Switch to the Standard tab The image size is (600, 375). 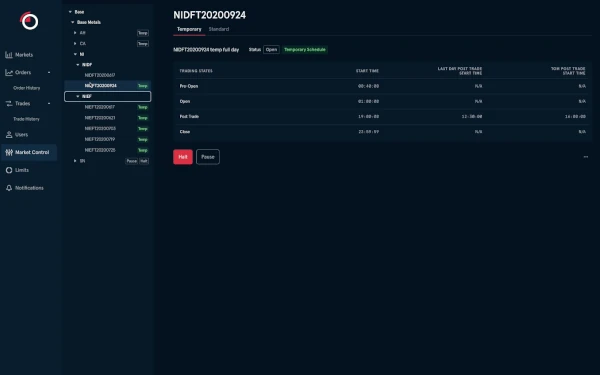pos(219,29)
